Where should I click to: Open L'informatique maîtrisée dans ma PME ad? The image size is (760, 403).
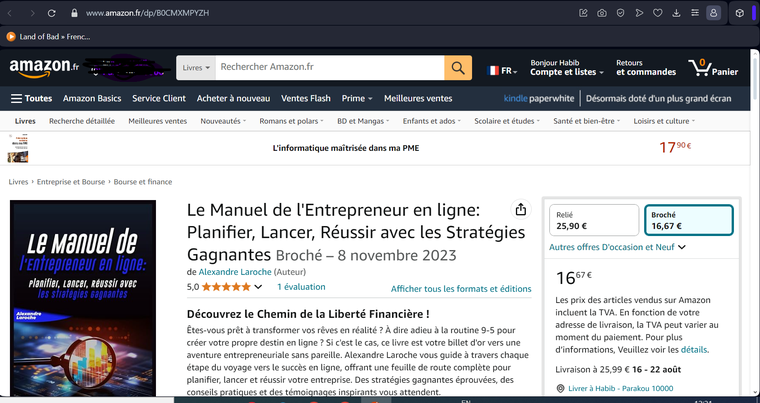click(346, 148)
